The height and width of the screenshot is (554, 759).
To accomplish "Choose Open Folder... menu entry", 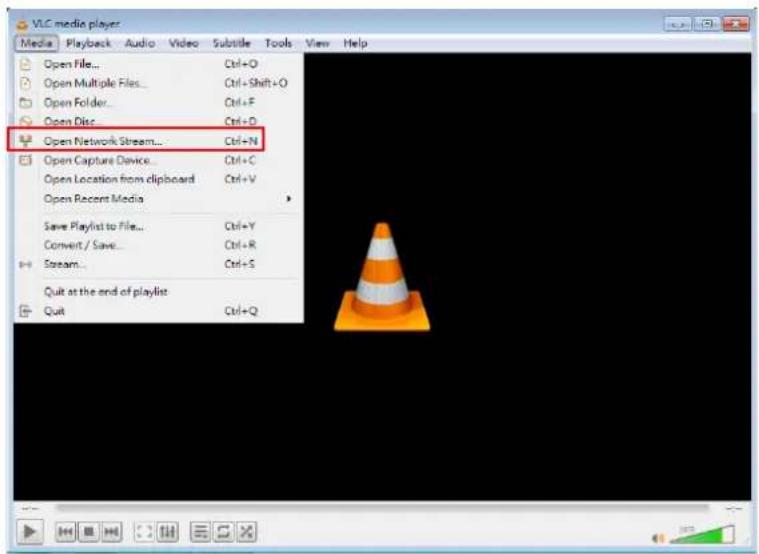I will click(159, 102).
